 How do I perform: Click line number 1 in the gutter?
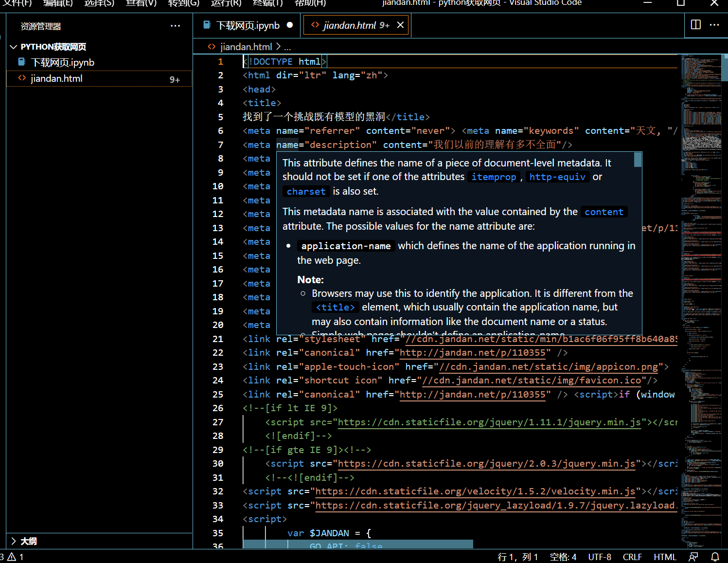click(x=220, y=62)
